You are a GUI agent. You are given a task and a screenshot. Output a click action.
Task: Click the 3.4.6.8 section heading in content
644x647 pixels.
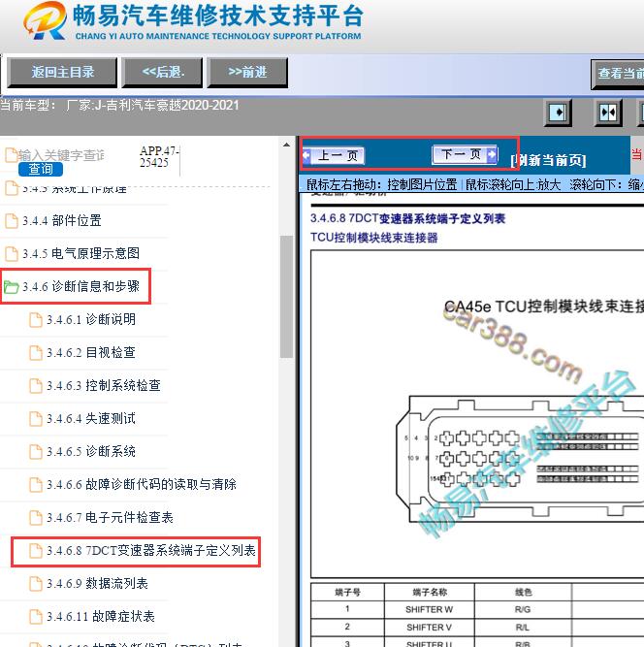pyautogui.click(x=407, y=218)
